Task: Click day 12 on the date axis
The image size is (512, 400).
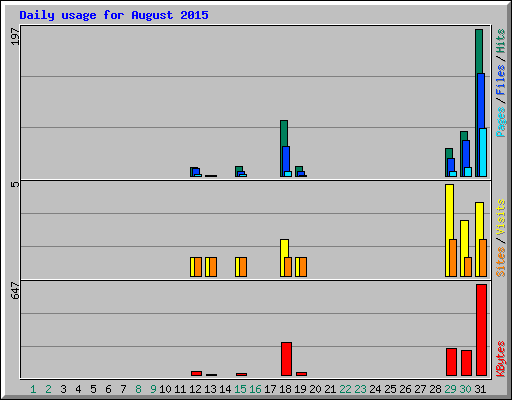Action: 195,389
